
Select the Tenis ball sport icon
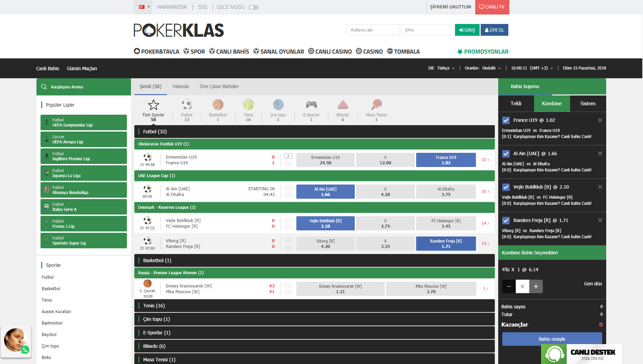(248, 105)
